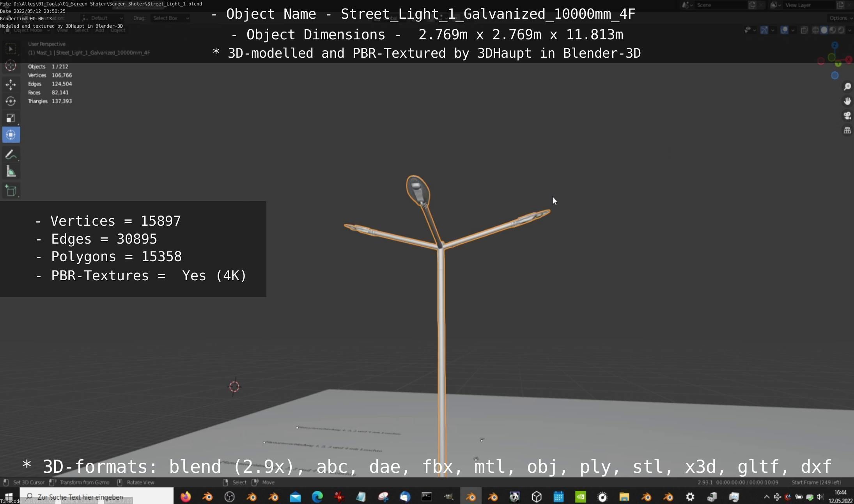Toggle X-ray mode button
This screenshot has width=854, height=504.
point(804,30)
